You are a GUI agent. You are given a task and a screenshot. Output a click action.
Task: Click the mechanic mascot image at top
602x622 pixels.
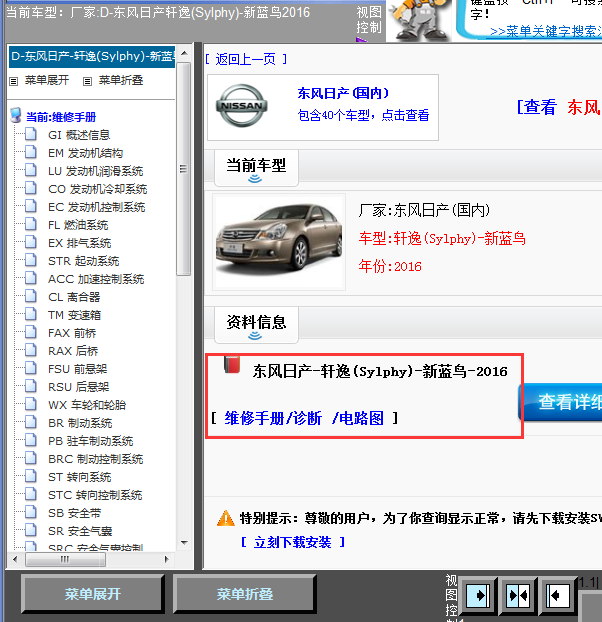coord(419,19)
